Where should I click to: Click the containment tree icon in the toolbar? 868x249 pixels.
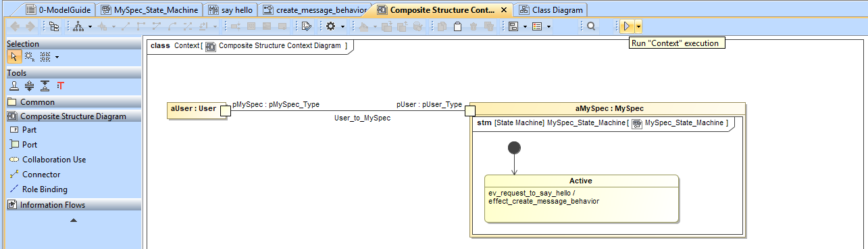coord(54,26)
